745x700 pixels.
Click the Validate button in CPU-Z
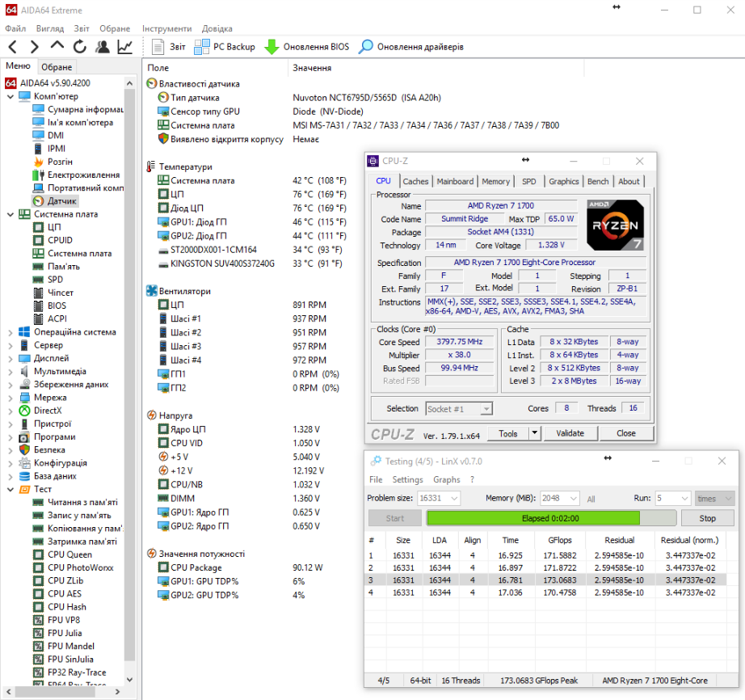570,433
